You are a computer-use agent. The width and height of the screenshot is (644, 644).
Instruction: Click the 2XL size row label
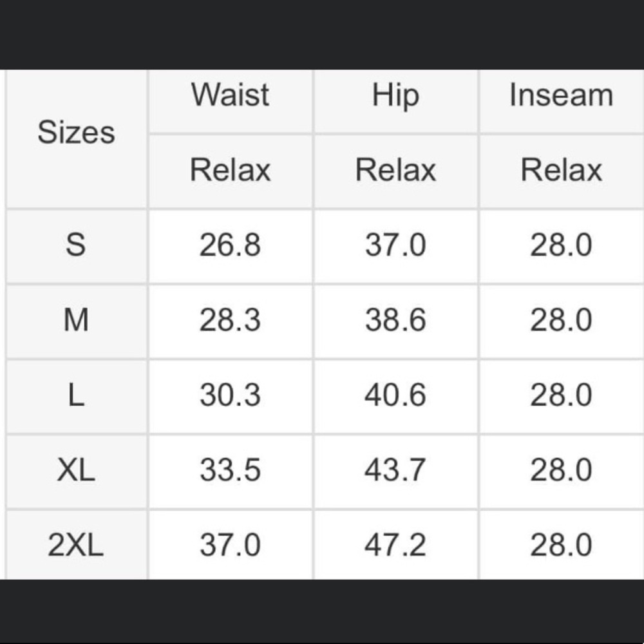76,545
